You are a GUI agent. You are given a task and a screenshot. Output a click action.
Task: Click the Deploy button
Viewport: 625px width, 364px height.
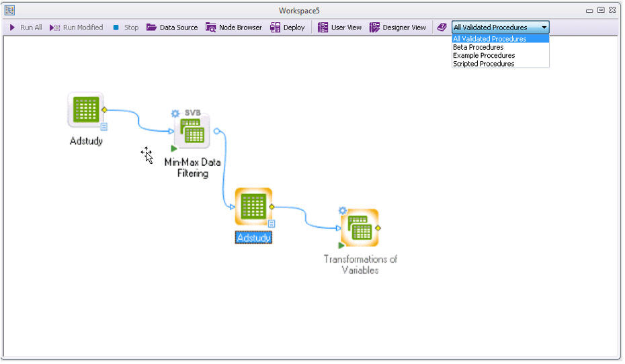pos(288,28)
